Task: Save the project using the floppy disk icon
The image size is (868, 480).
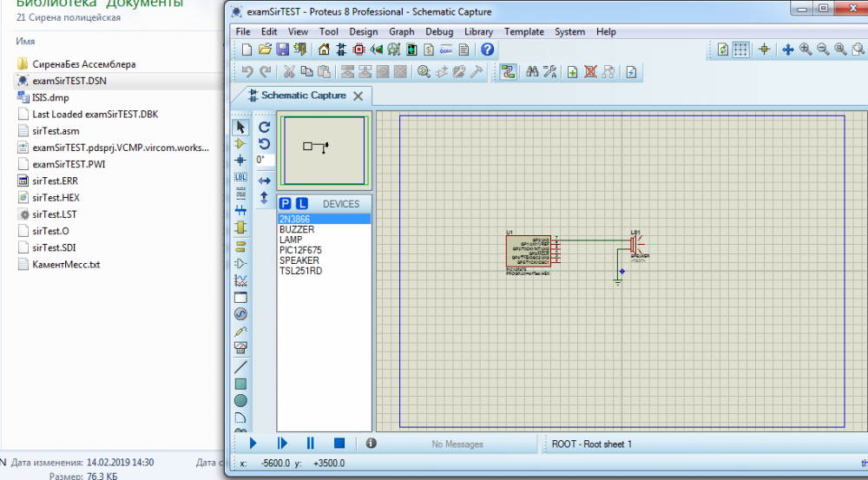Action: click(x=285, y=49)
